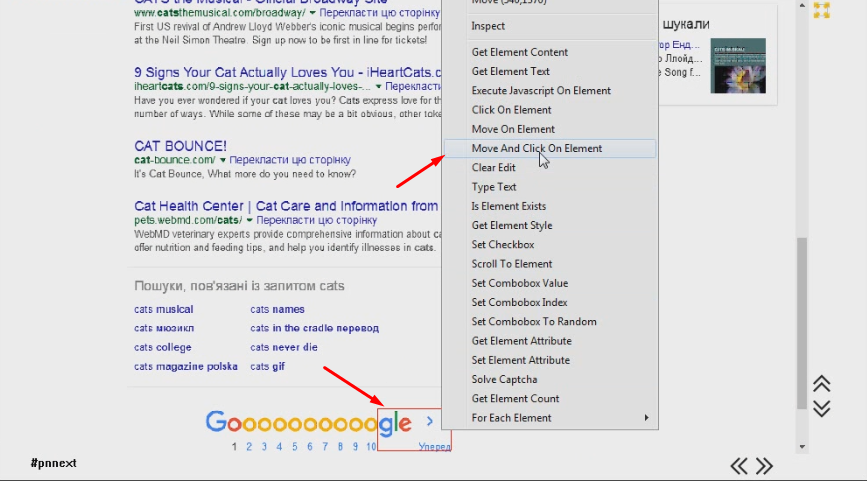
Task: Click the CATS musical album thumbnail
Action: (738, 66)
